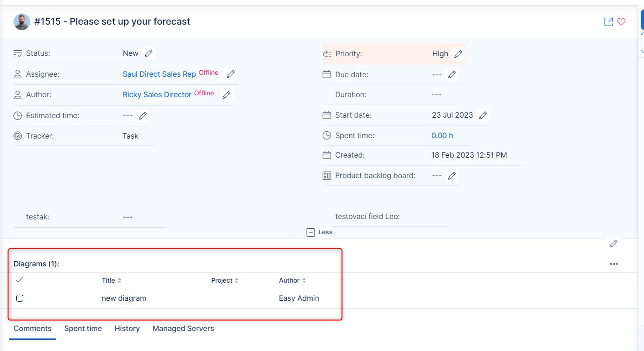This screenshot has width=644, height=351.
Task: Edit the Estimated time value
Action: 143,115
